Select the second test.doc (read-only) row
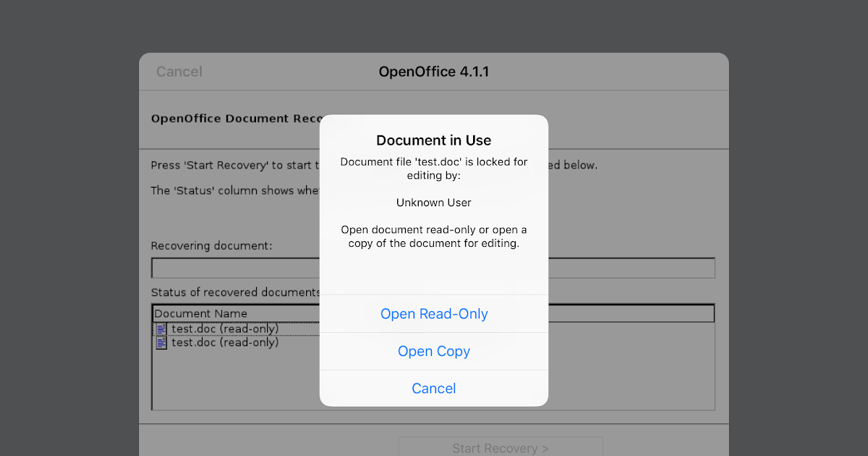This screenshot has height=456, width=868. click(434, 342)
